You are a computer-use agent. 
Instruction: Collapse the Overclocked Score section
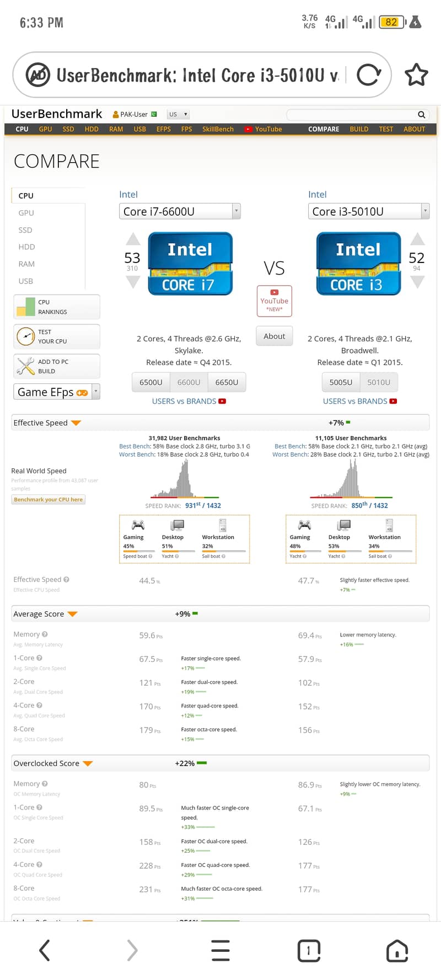tap(88, 763)
